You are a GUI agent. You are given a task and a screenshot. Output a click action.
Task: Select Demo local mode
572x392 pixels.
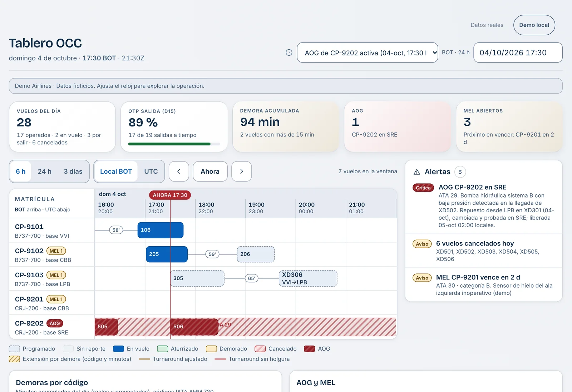tap(534, 25)
